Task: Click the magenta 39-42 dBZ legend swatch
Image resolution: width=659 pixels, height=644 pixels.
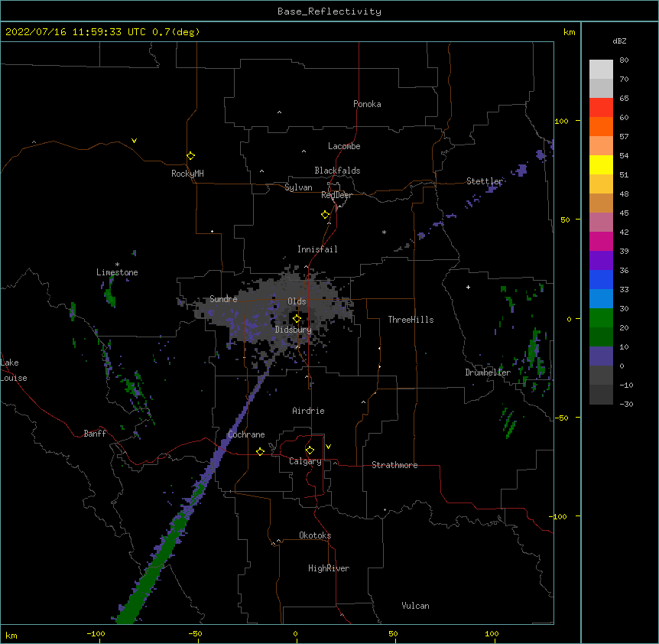Action: [601, 241]
